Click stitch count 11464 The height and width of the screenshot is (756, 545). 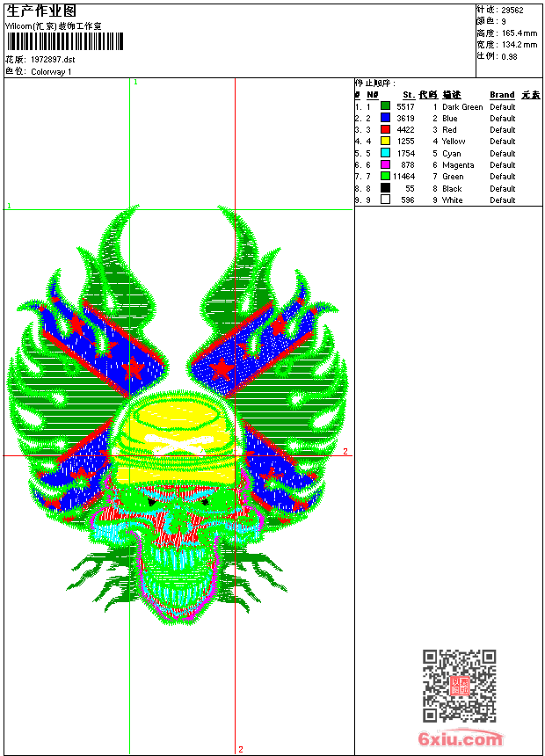pos(403,177)
